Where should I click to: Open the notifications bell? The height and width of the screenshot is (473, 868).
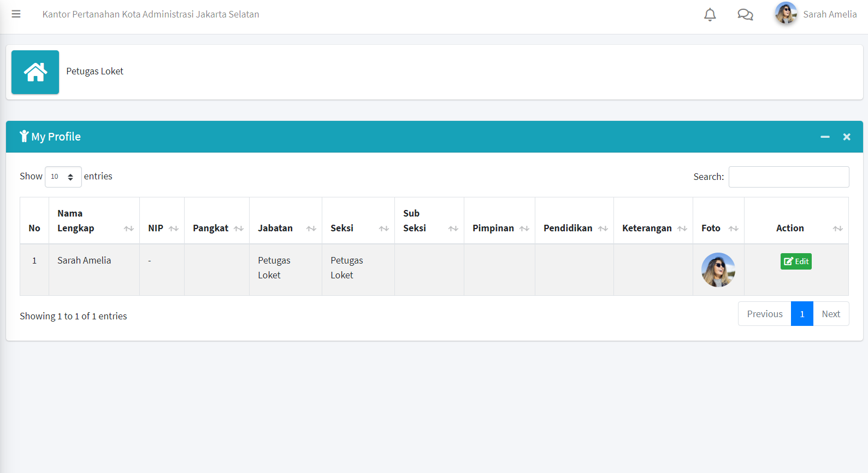(710, 15)
